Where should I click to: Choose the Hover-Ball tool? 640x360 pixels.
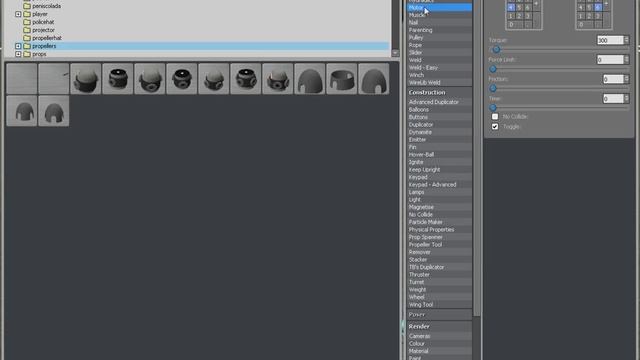[439, 154]
